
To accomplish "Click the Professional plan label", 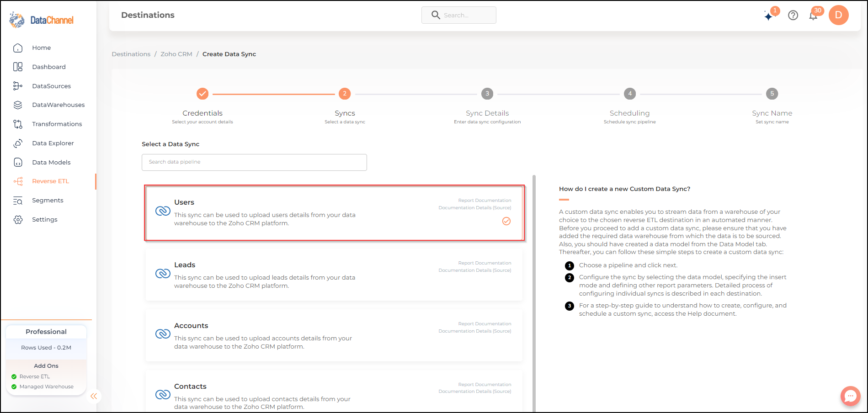I will pos(46,332).
